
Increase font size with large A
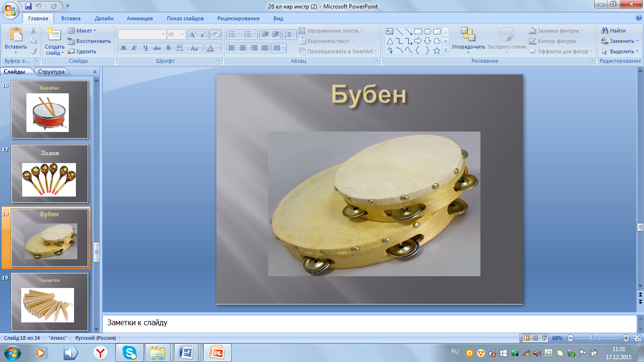192,34
